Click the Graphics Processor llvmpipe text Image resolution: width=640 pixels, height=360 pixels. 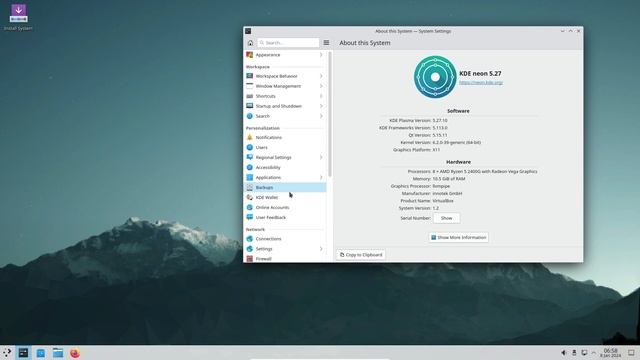[x=441, y=186]
